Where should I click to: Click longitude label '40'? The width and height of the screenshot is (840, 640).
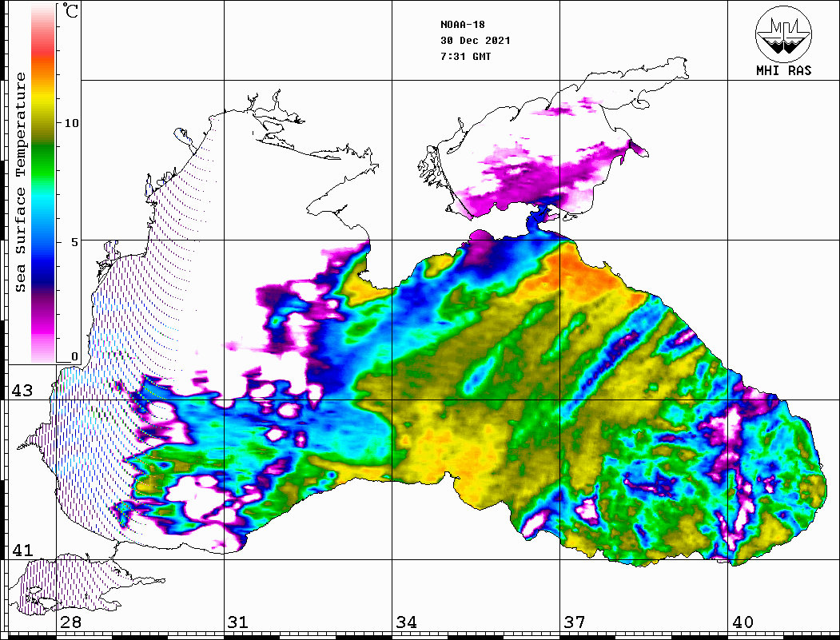742,622
